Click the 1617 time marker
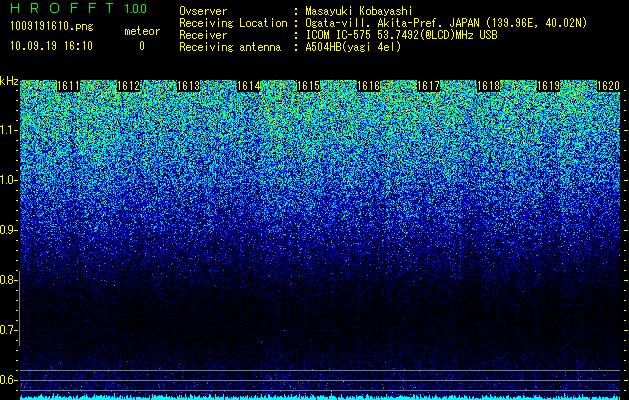629x400 pixels. coord(429,86)
